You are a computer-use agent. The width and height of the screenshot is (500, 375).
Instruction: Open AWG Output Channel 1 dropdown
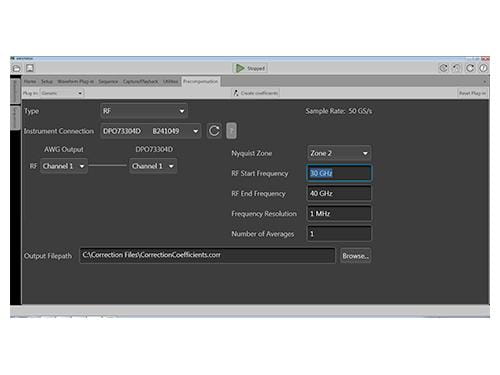pos(64,166)
